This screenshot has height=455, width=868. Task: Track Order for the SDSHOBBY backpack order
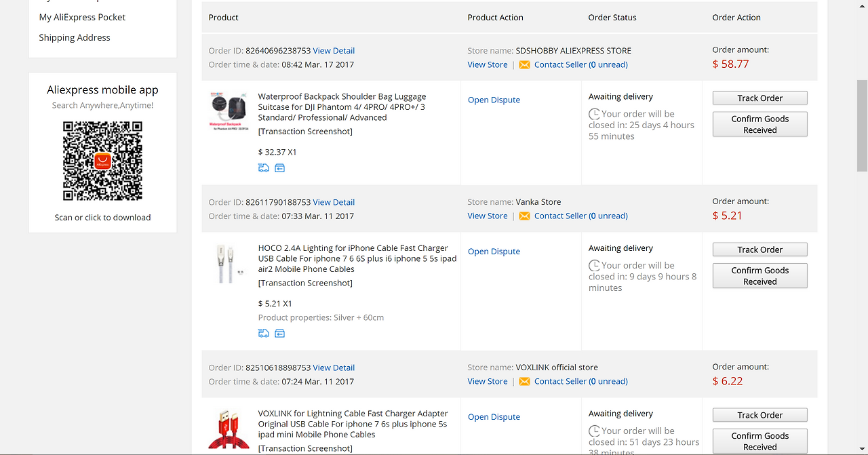759,98
